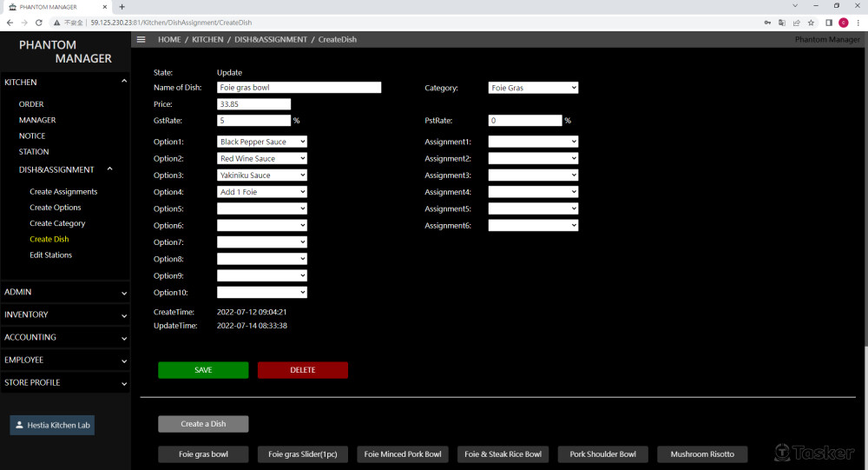This screenshot has height=470, width=868.
Task: Open the Category dropdown showing Foie Gras
Action: point(533,88)
